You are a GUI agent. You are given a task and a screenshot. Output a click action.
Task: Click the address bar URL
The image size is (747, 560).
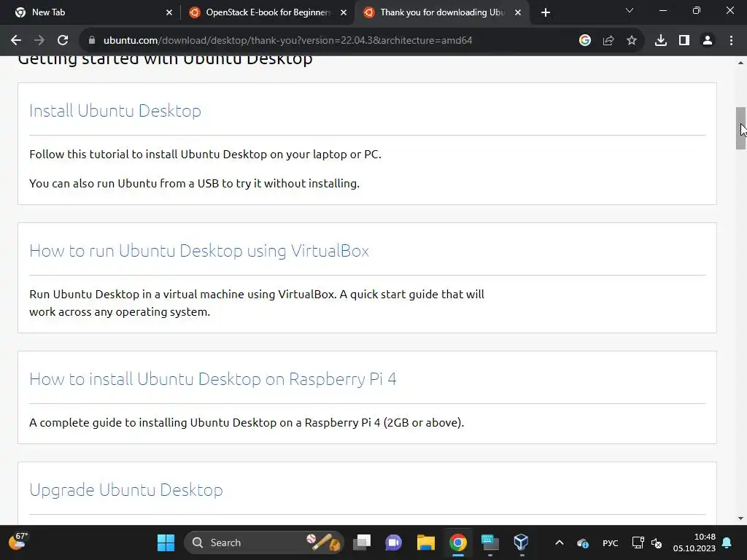(287, 41)
